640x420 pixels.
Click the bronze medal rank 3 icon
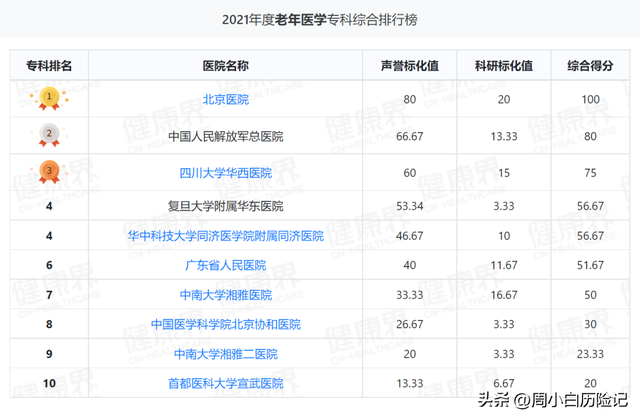(x=49, y=172)
